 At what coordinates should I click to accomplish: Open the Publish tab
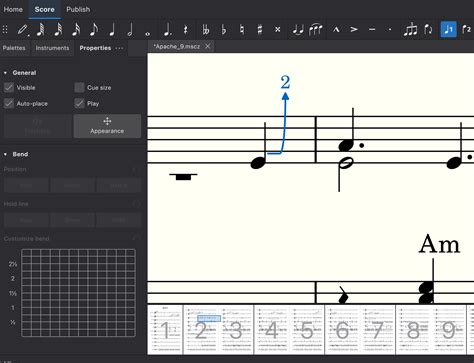78,9
